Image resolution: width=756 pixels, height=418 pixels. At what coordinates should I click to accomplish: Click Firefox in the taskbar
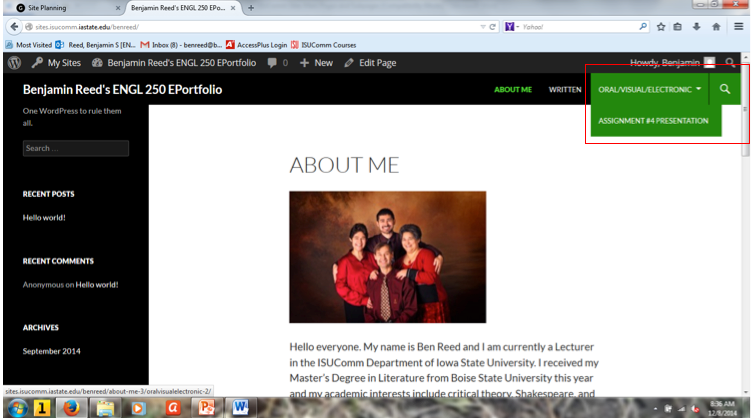pos(72,408)
